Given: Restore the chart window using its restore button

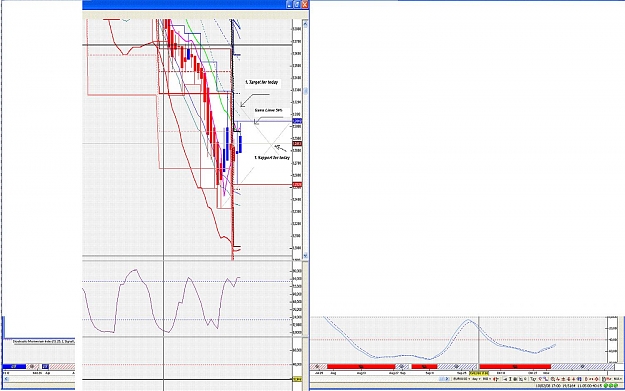Looking at the screenshot, I should coord(297,4).
